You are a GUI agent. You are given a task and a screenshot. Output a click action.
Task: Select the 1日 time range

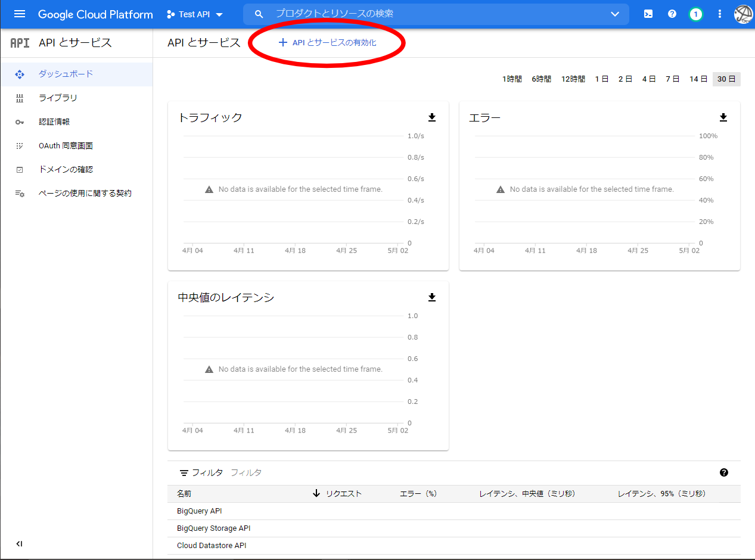(602, 79)
